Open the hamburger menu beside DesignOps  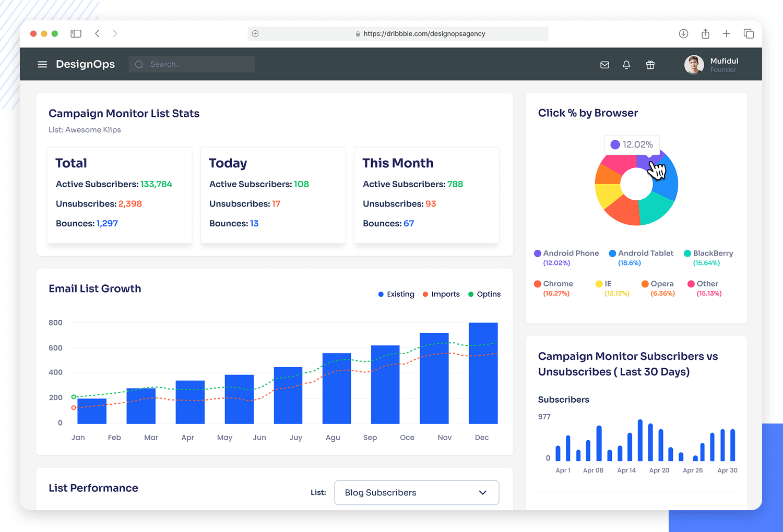pyautogui.click(x=42, y=64)
